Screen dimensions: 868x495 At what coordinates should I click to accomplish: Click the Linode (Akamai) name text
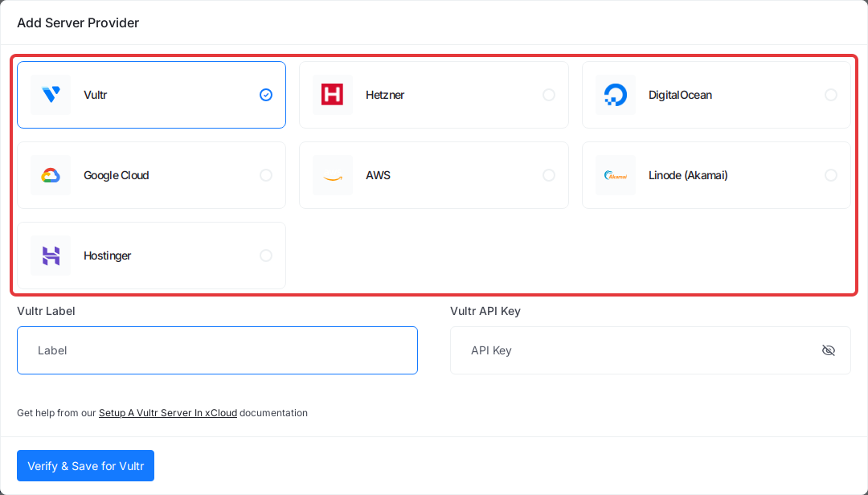pyautogui.click(x=688, y=175)
